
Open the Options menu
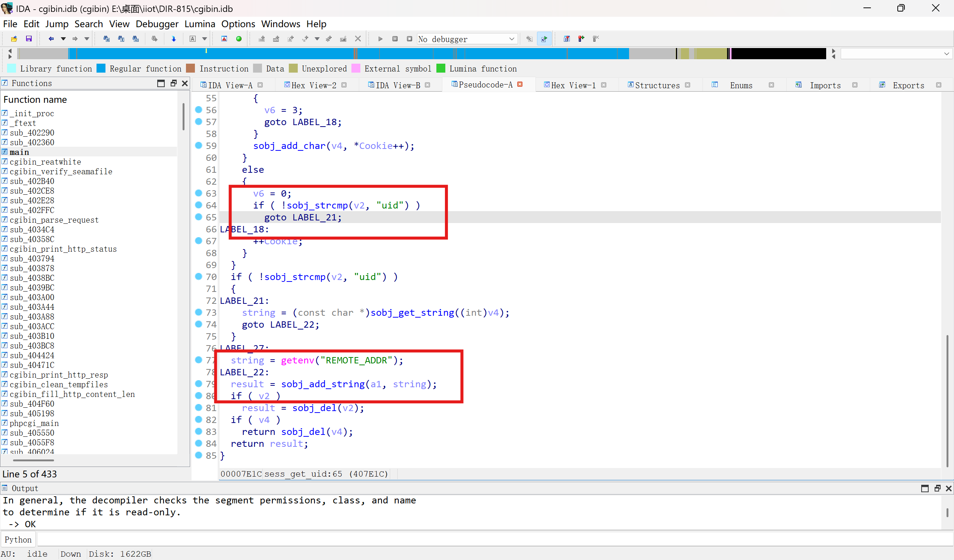point(238,24)
